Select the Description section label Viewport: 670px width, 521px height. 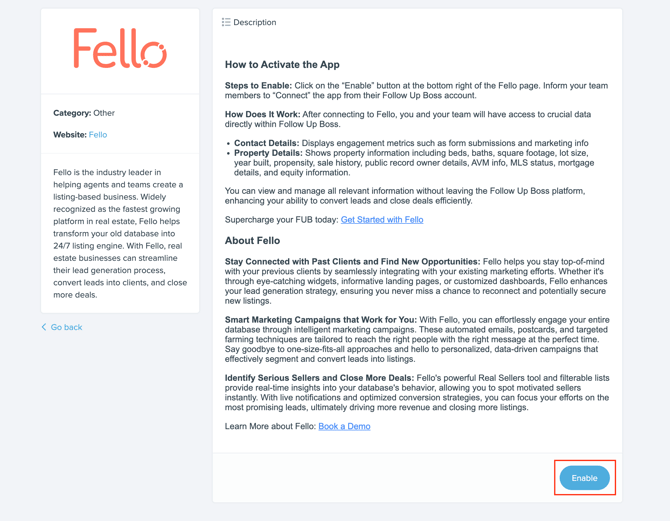point(255,22)
